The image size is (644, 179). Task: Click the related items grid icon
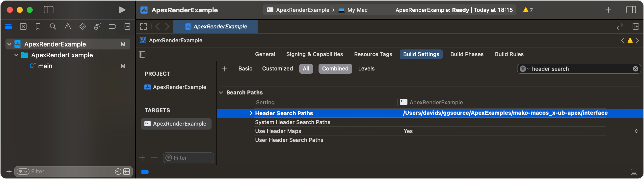click(x=143, y=26)
